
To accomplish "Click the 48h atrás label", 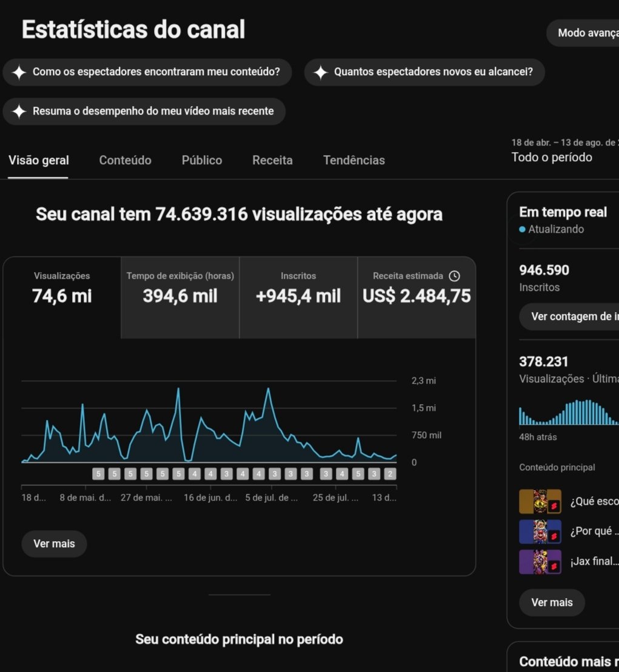I will [538, 437].
